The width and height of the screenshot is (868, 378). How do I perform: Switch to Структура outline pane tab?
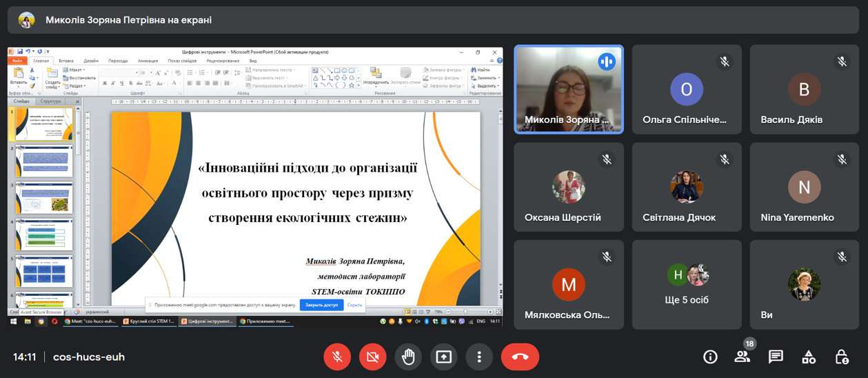[x=50, y=101]
